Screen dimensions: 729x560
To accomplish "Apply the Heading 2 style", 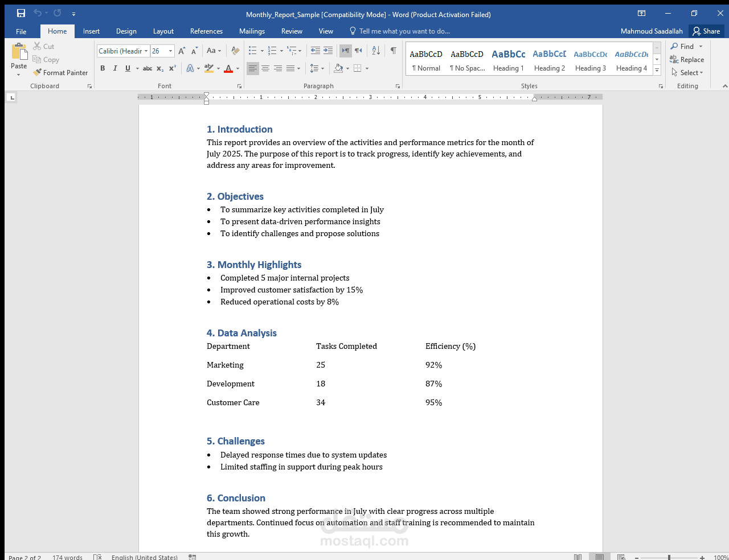I will [550, 60].
